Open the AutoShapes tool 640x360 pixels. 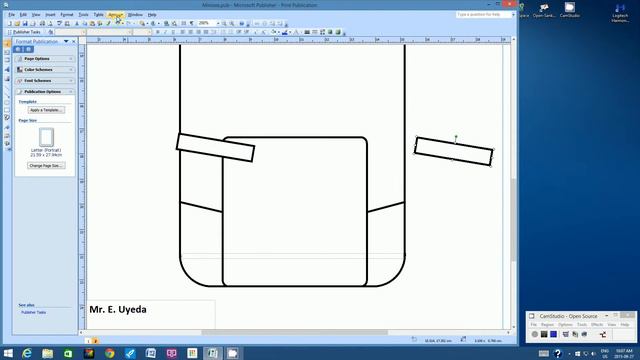7,118
